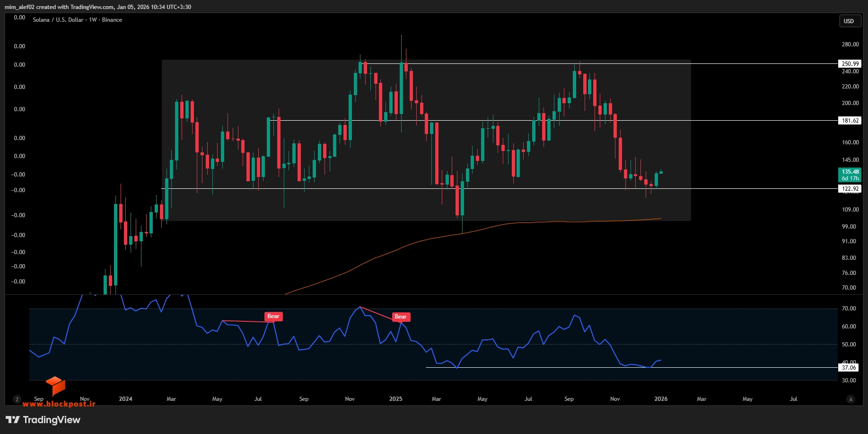Click the 2024 label on the time axis
This screenshot has width=868, height=434.
point(125,399)
